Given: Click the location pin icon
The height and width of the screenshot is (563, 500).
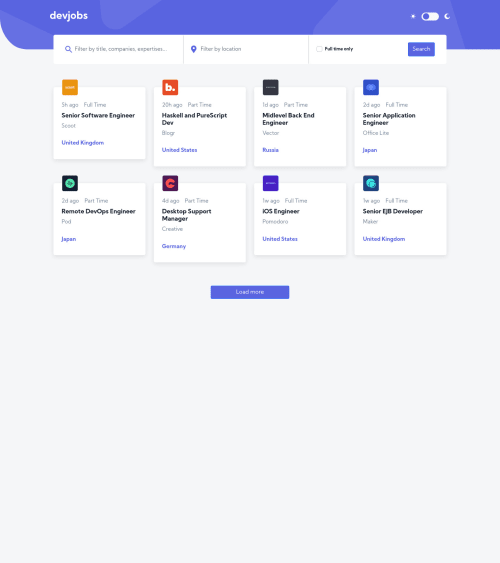Looking at the screenshot, I should click(193, 49).
